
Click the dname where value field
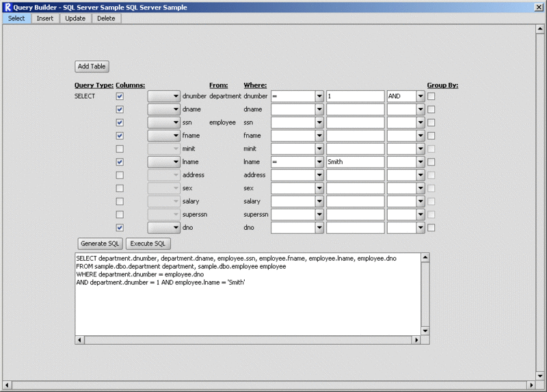pyautogui.click(x=355, y=109)
